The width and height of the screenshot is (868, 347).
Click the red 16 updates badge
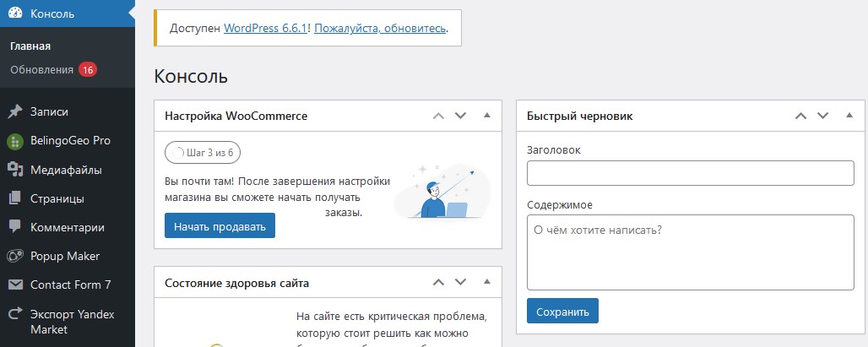click(x=88, y=70)
